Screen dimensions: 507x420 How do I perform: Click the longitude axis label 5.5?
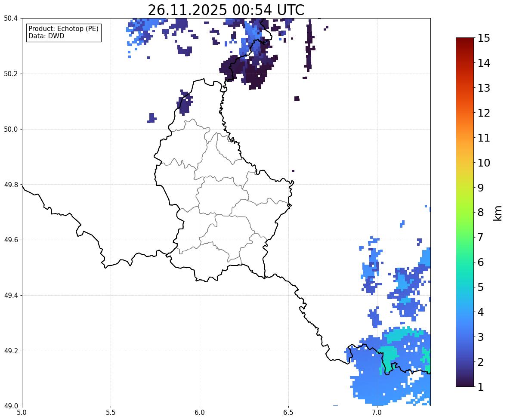[x=111, y=413]
